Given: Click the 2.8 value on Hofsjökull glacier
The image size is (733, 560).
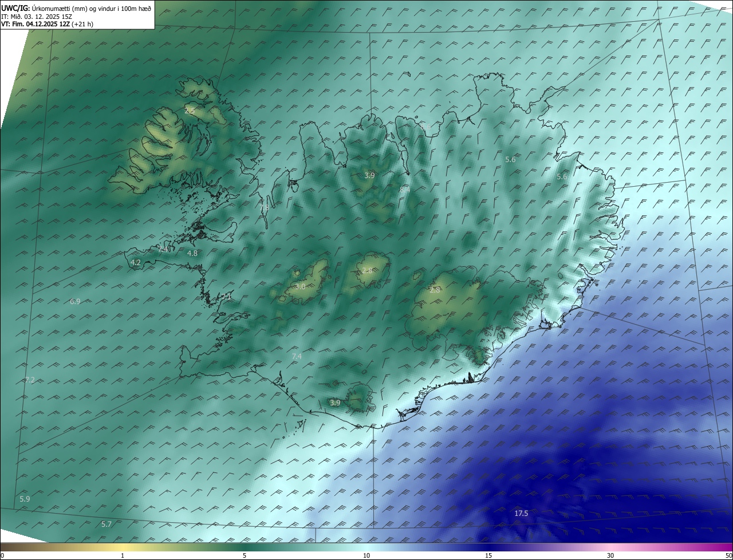Looking at the screenshot, I should [367, 270].
